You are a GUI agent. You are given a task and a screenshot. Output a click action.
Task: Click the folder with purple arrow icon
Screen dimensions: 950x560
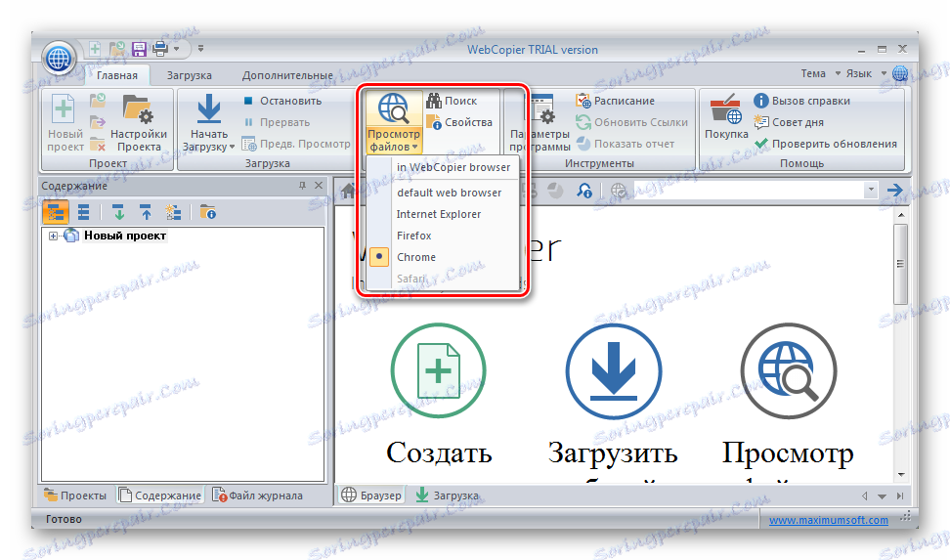98,122
